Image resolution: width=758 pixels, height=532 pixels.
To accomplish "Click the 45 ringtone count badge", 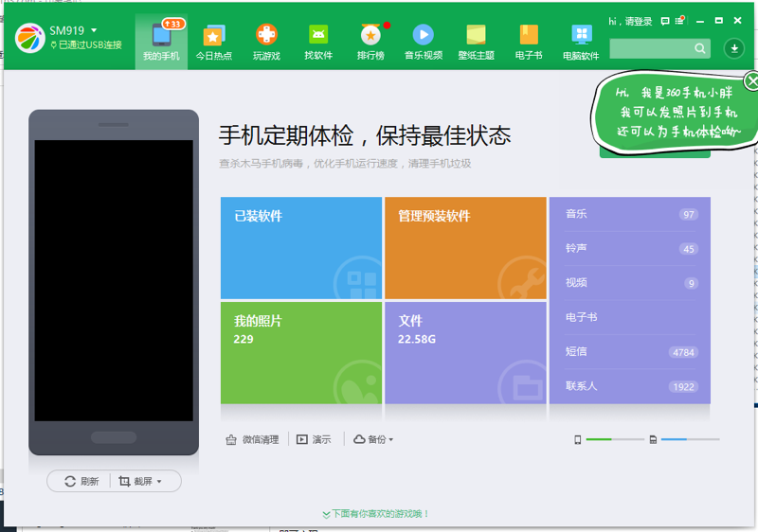I will pyautogui.click(x=689, y=249).
